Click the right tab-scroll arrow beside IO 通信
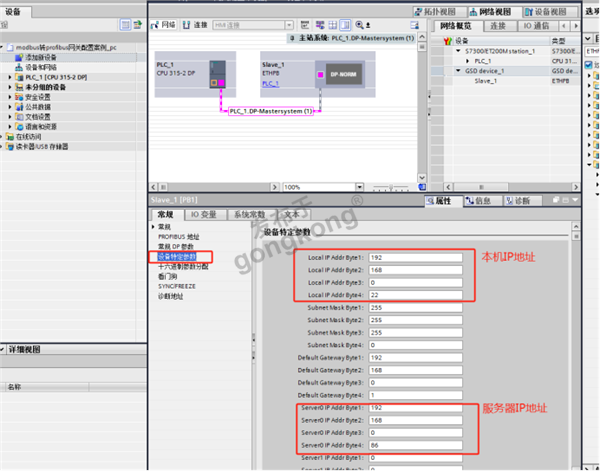This screenshot has width=600, height=471. click(575, 26)
